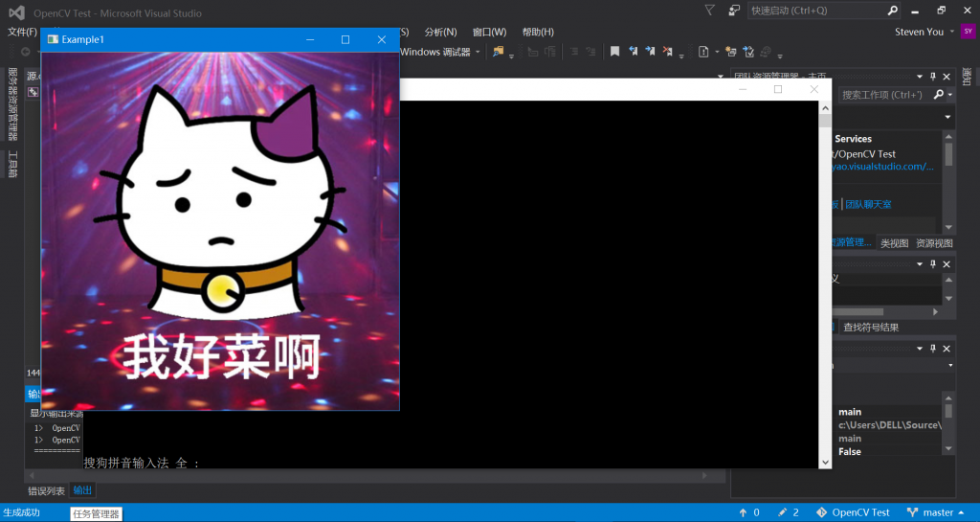Switch to the 资源视图 tab

click(934, 243)
